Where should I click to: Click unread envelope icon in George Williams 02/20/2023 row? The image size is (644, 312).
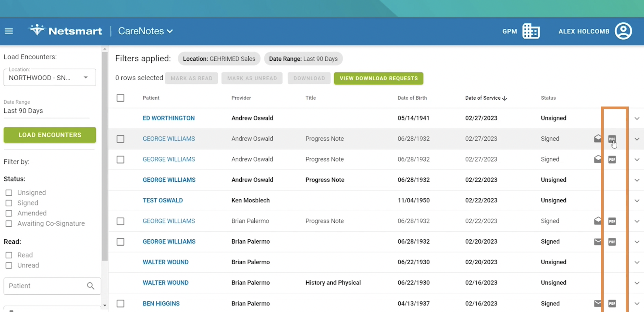click(x=598, y=242)
